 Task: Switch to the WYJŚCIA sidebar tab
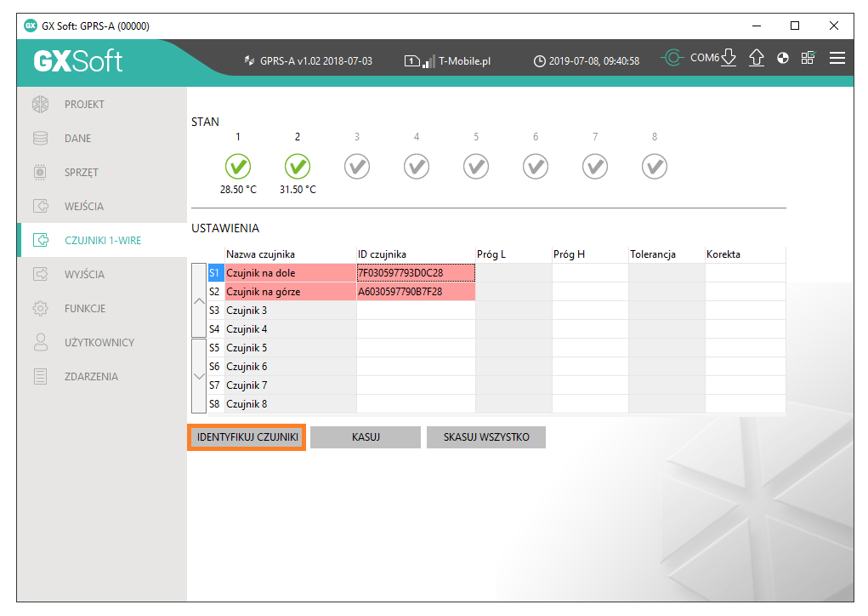[x=84, y=274]
